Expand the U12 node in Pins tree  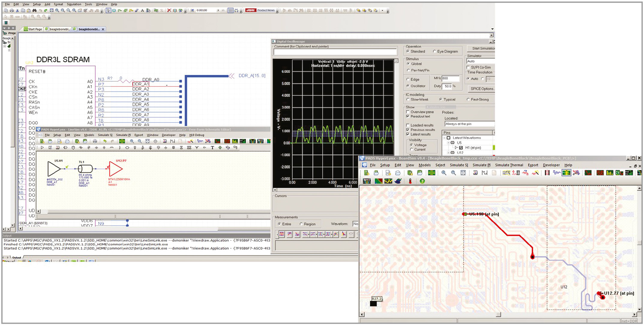point(449,153)
